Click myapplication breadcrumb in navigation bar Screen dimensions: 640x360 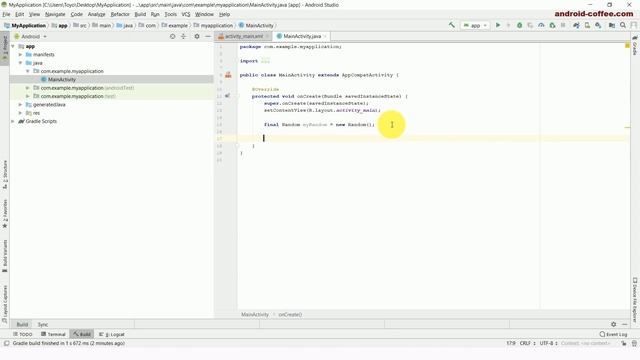click(213, 25)
